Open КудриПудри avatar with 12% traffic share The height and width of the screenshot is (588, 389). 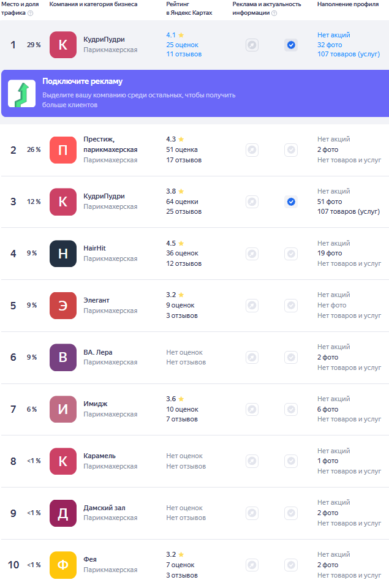point(63,202)
